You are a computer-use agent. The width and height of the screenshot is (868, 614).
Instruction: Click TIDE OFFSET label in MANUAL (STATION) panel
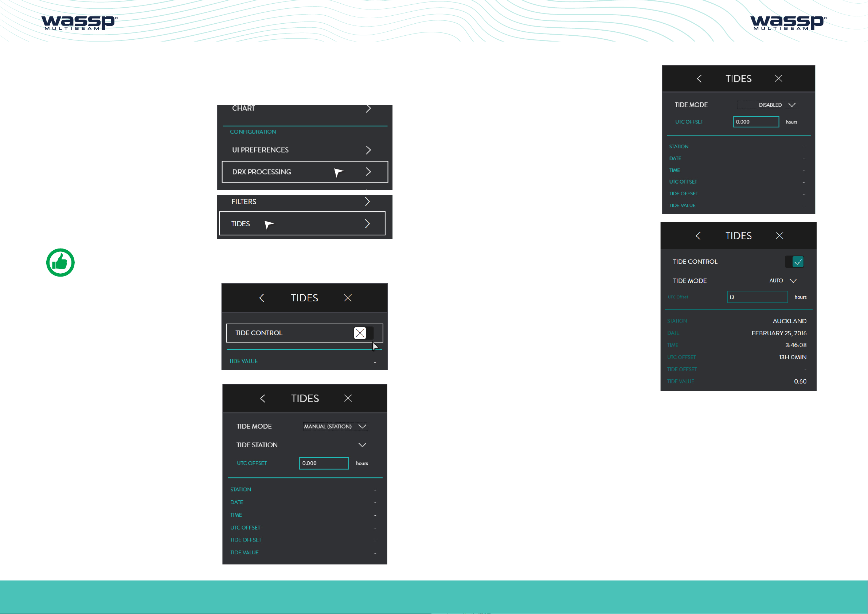click(246, 540)
